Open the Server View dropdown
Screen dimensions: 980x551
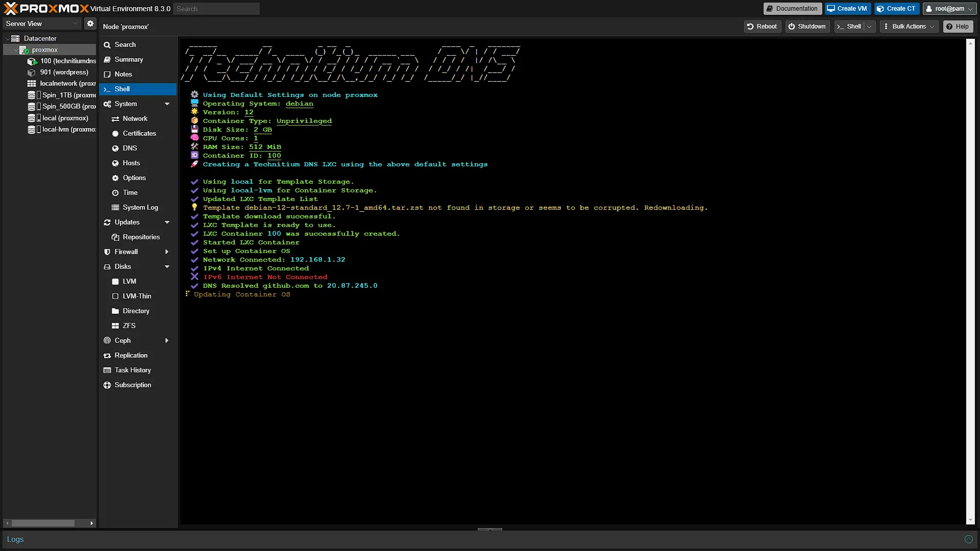42,23
